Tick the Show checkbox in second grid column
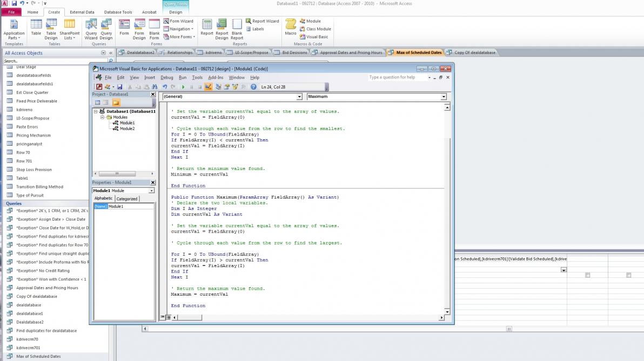Image resolution: width=644 pixels, height=361 pixels. 587,275
